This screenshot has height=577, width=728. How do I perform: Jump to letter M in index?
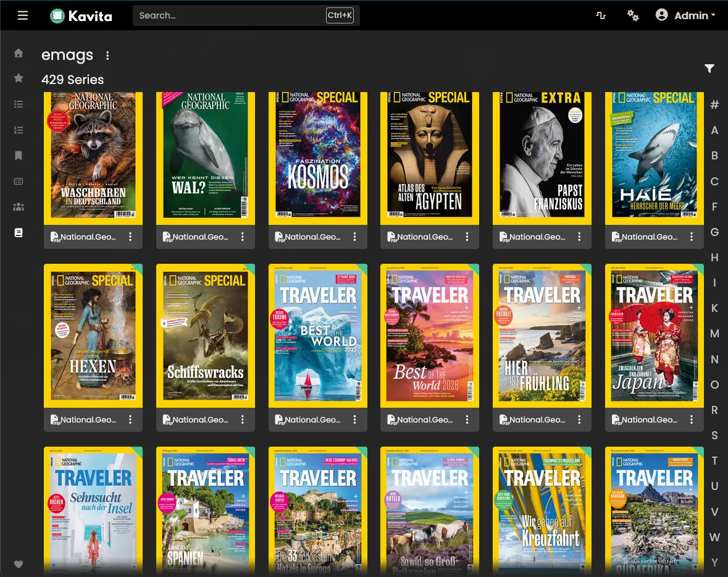[714, 334]
